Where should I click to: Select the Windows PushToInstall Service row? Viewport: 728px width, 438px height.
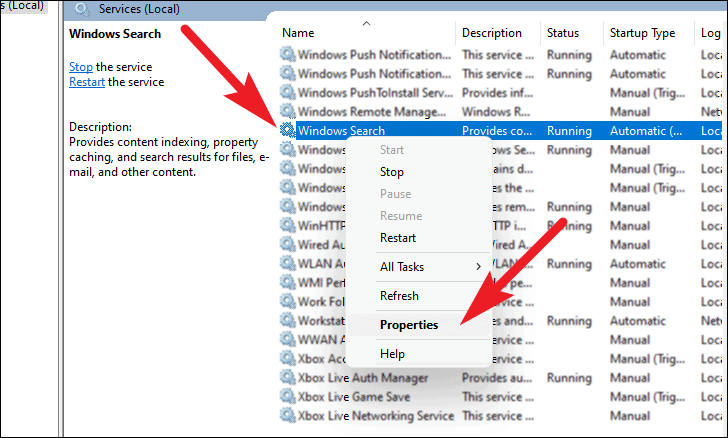[500, 92]
